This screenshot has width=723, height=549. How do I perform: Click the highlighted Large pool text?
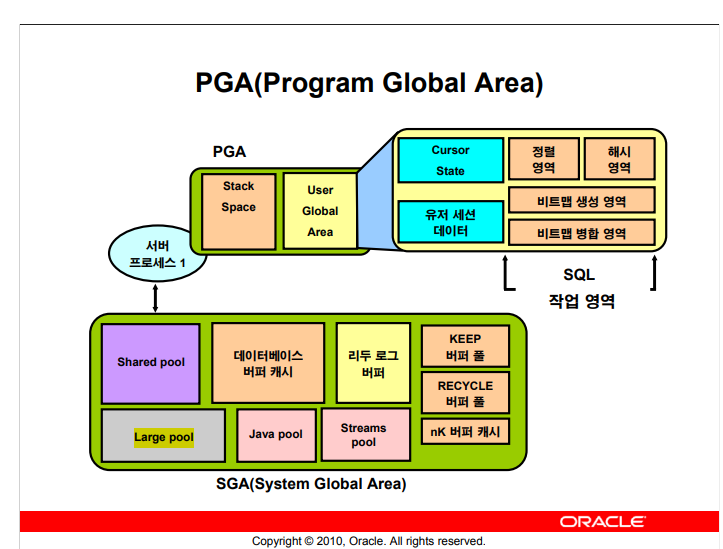(x=164, y=437)
